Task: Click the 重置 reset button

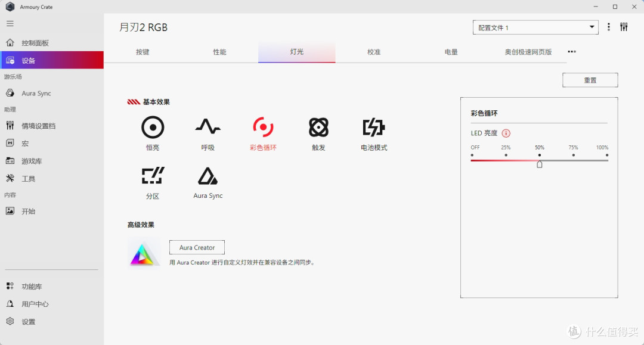Action: pos(590,80)
